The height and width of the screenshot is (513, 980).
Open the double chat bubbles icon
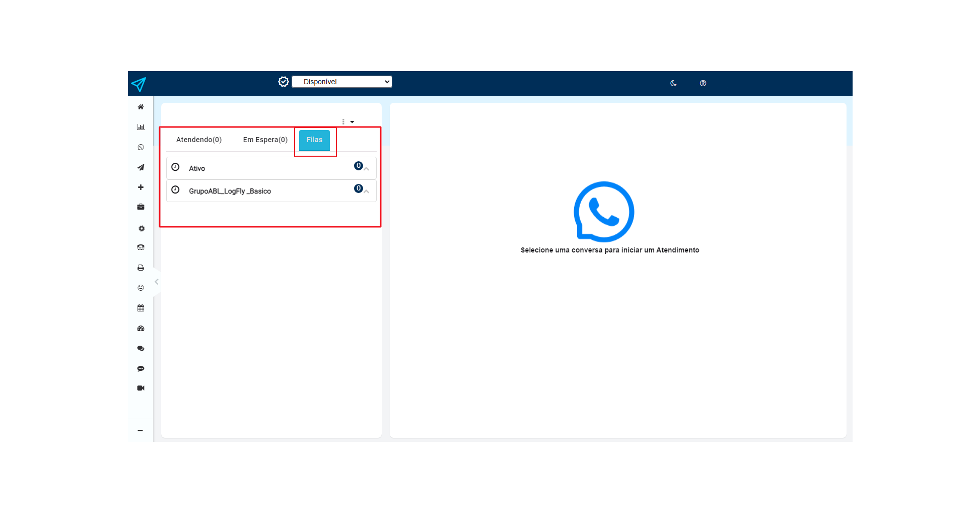(x=141, y=349)
